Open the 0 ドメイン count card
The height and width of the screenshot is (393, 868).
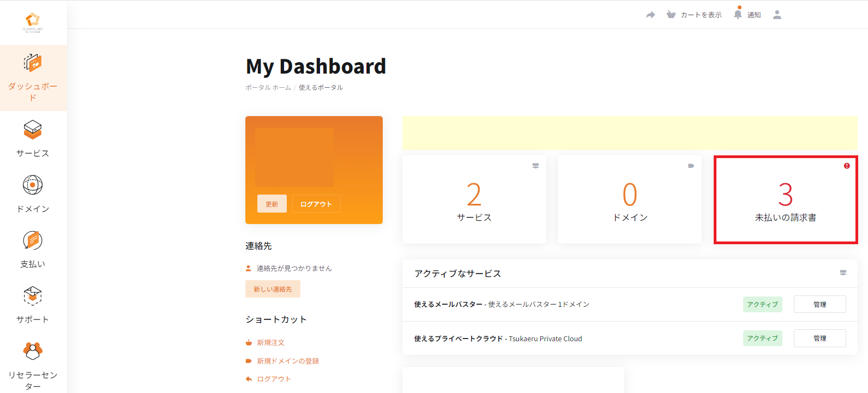click(630, 199)
